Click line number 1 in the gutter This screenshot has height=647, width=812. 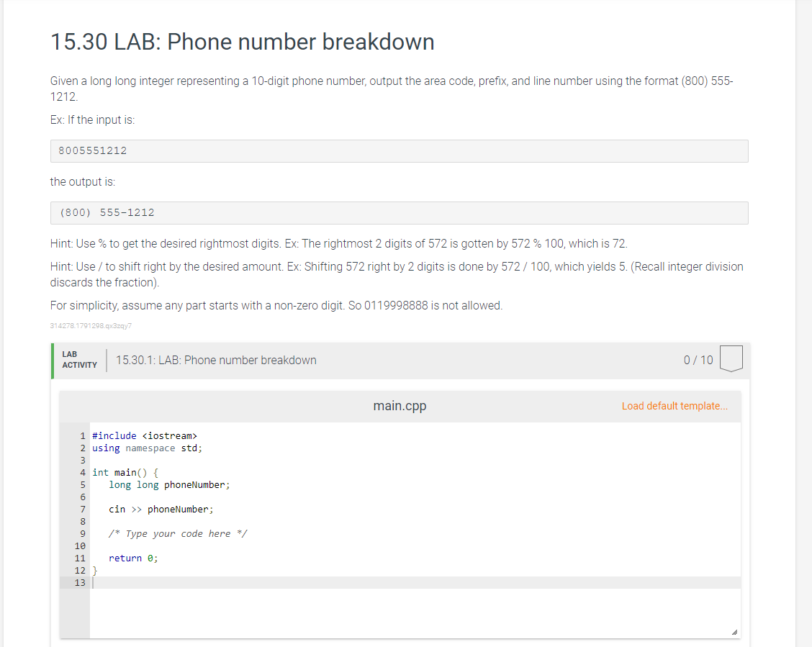(82, 436)
